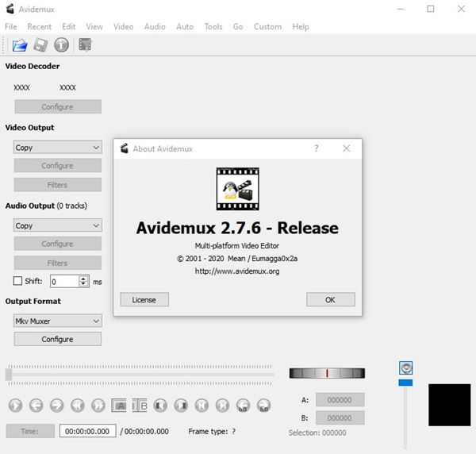Open the Video menu
The width and height of the screenshot is (476, 454).
[x=123, y=27]
